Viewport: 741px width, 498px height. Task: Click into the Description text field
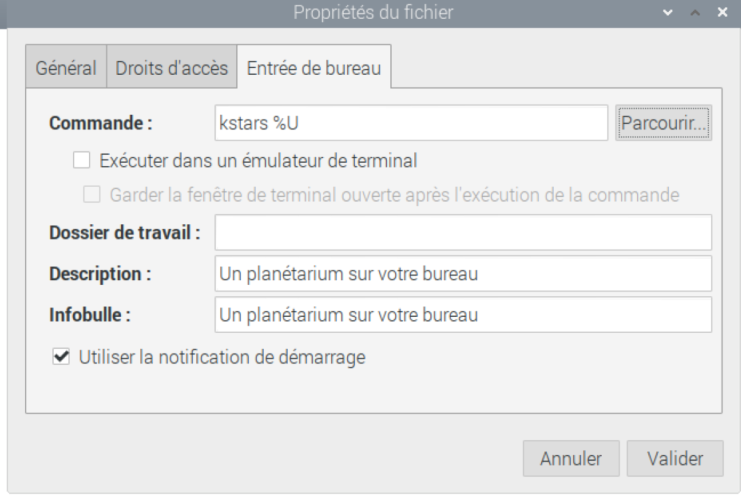coord(463,273)
